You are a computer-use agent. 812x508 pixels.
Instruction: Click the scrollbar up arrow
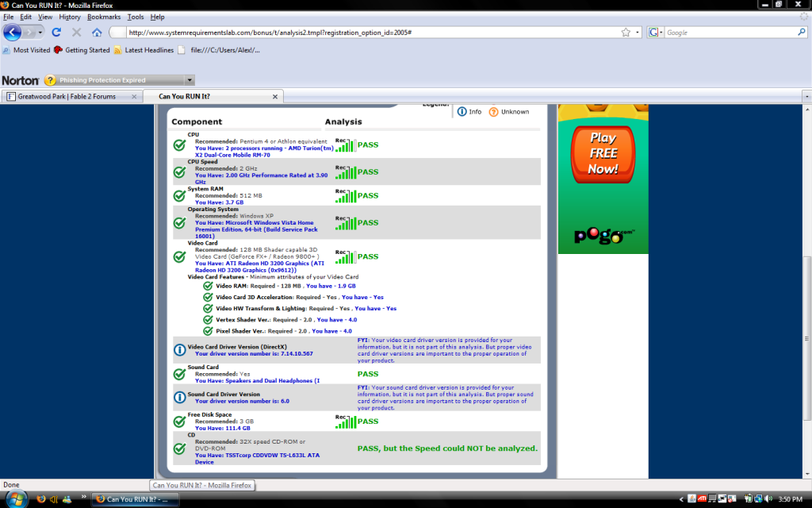[x=806, y=110]
